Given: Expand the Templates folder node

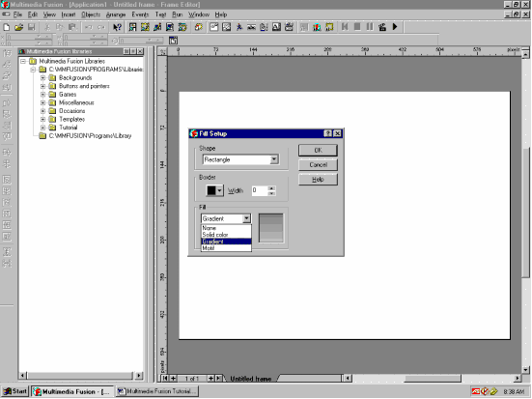Looking at the screenshot, I should [42, 120].
